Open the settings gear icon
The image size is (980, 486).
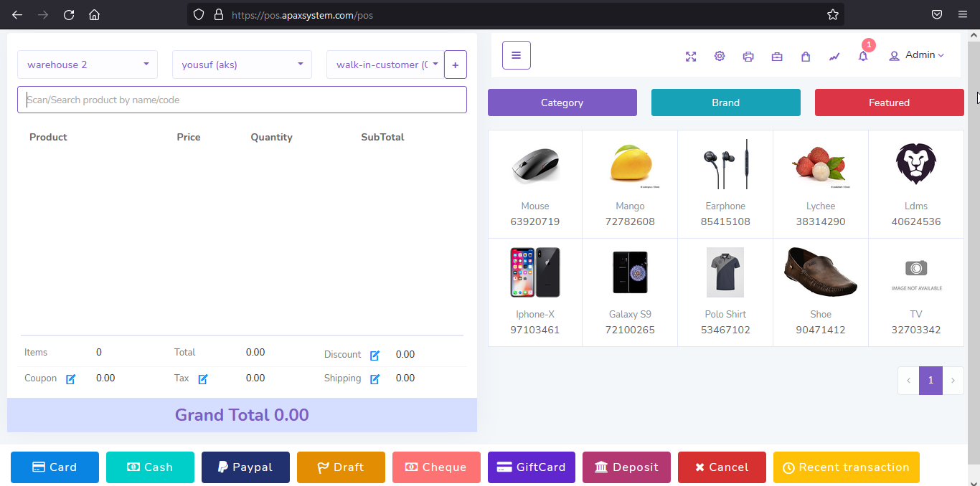point(720,56)
